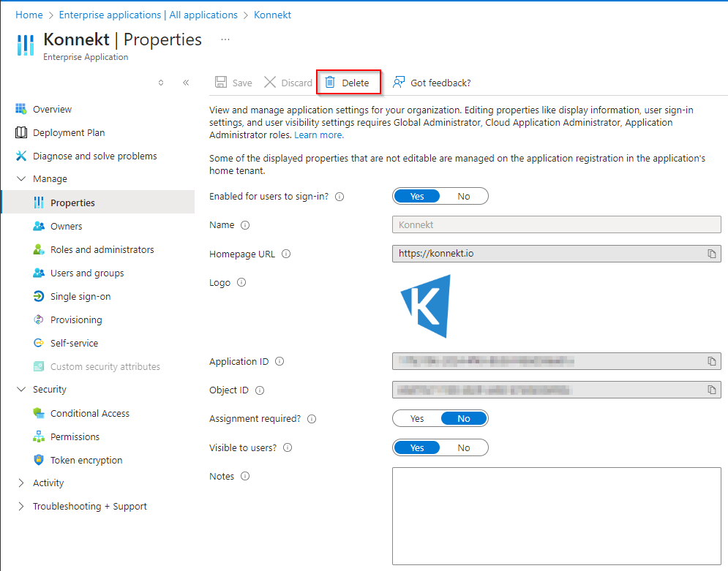Collapse the Manage section
The width and height of the screenshot is (728, 571).
coord(20,179)
